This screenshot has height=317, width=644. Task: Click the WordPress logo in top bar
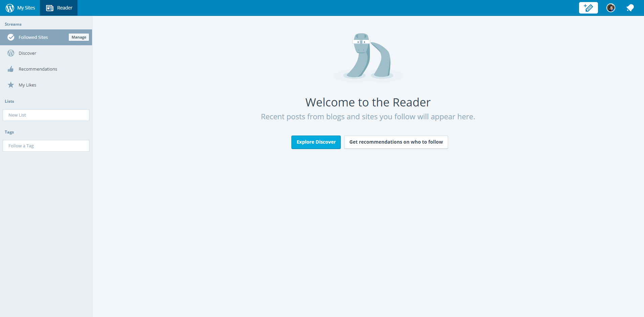[10, 8]
